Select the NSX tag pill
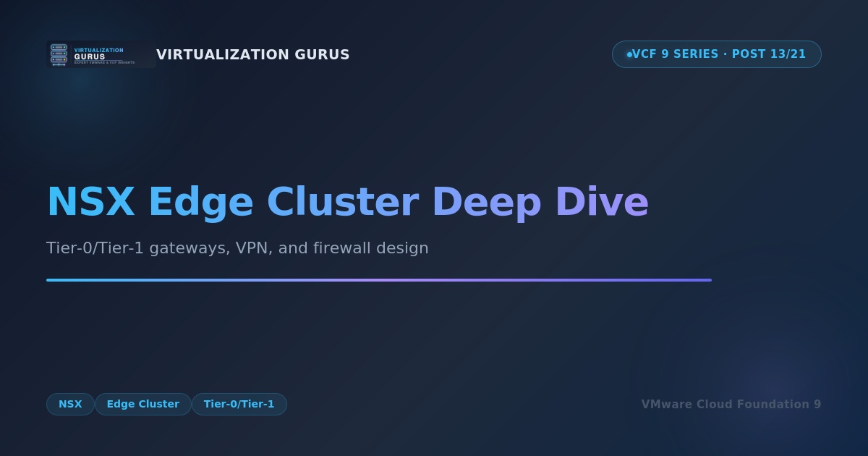 pos(70,404)
